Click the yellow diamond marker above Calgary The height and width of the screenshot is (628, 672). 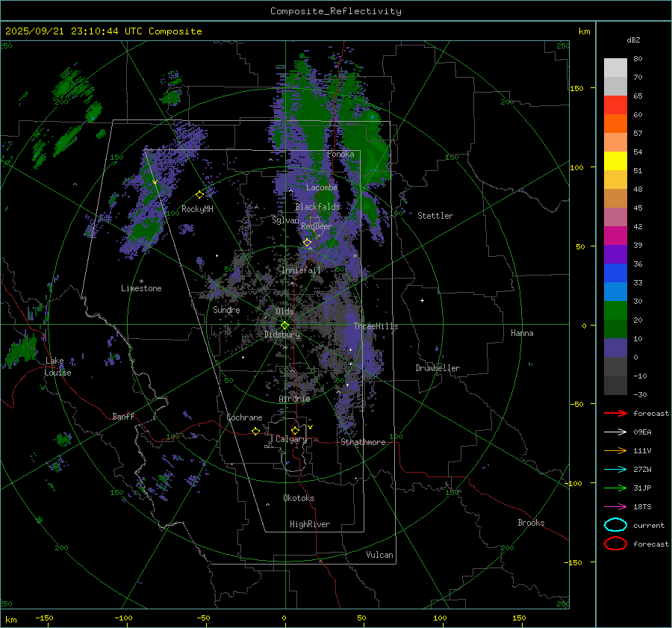click(x=295, y=430)
